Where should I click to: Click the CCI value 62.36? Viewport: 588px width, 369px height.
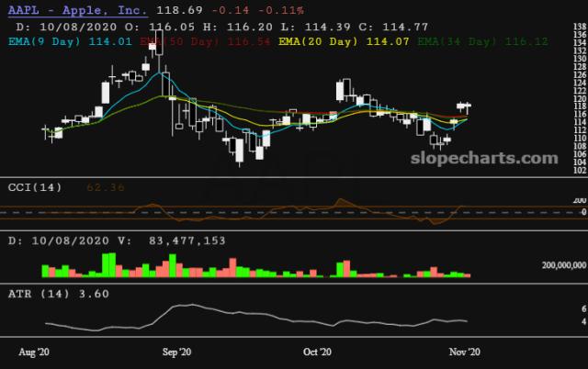click(x=106, y=187)
